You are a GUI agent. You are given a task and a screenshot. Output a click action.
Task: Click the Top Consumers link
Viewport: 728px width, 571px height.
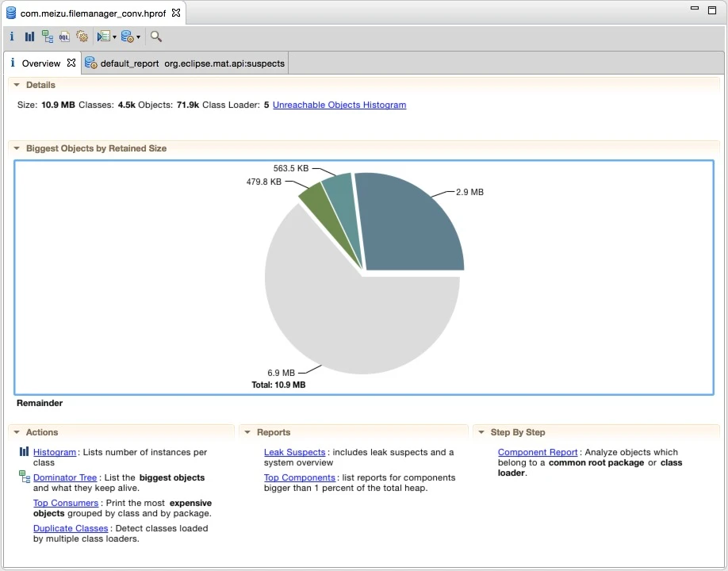pos(66,503)
